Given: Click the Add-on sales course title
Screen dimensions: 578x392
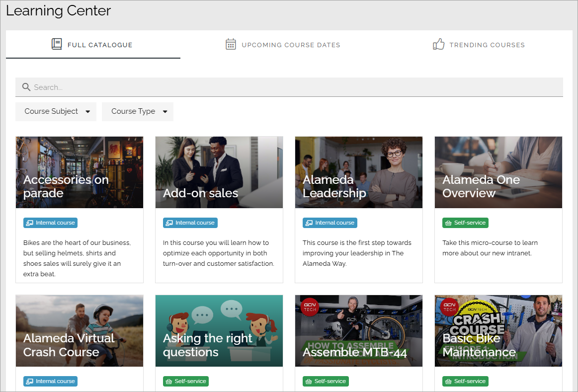Looking at the screenshot, I should 200,193.
